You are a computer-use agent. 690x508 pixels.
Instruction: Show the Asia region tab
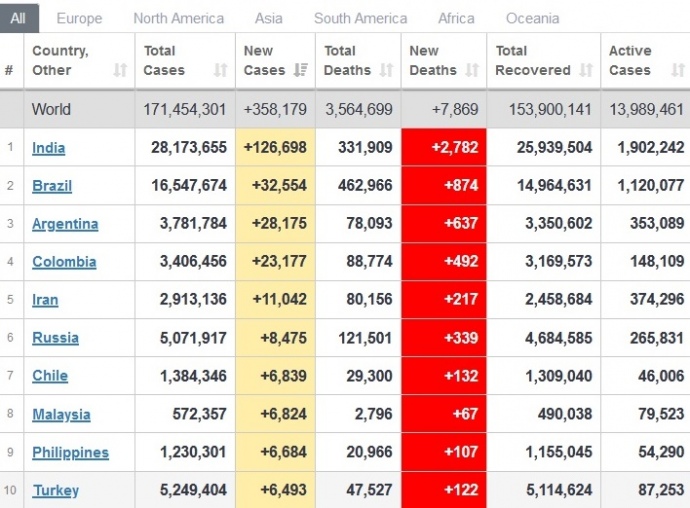point(268,18)
